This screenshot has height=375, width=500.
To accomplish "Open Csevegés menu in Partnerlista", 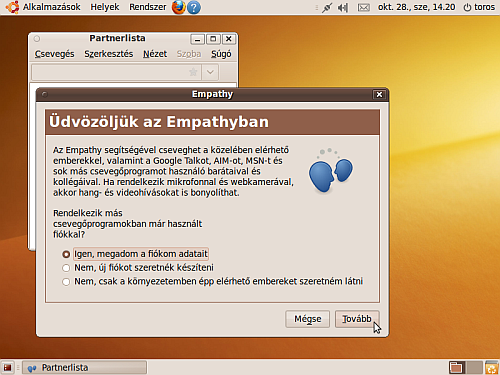I will [x=54, y=54].
